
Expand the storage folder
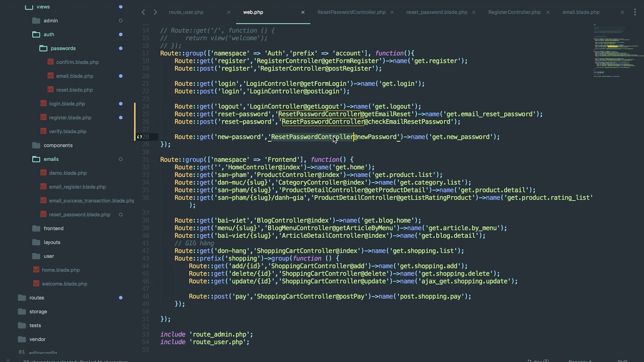point(22,312)
